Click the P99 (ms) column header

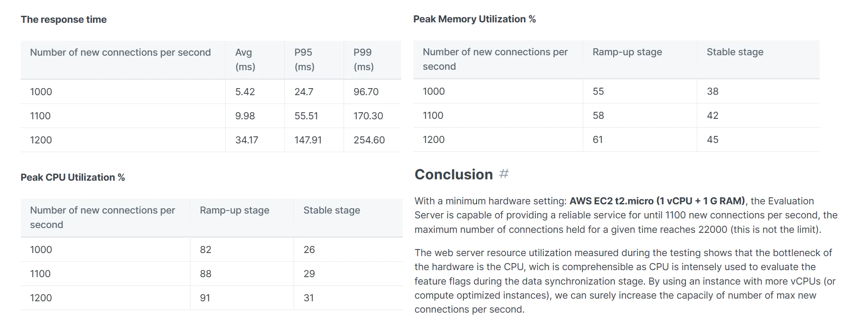(x=373, y=60)
